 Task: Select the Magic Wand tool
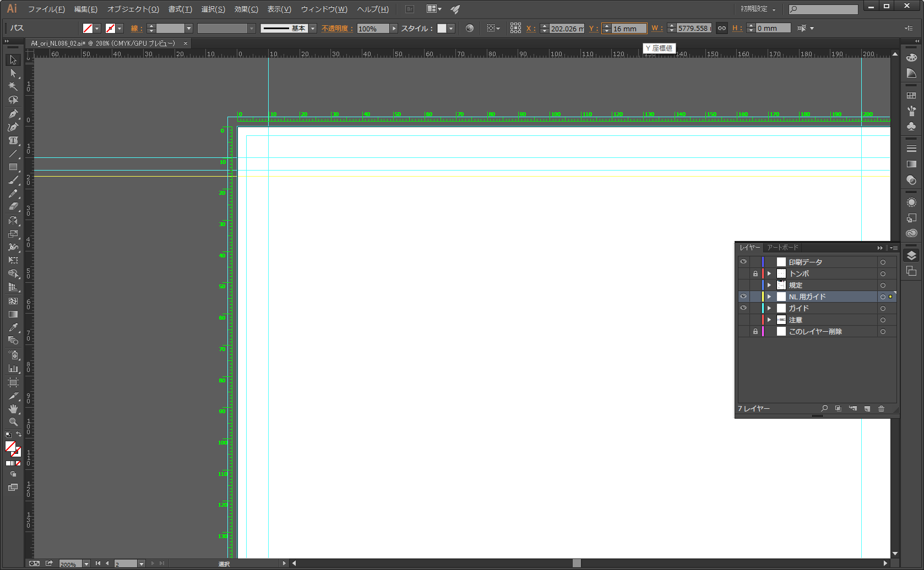[x=13, y=86]
